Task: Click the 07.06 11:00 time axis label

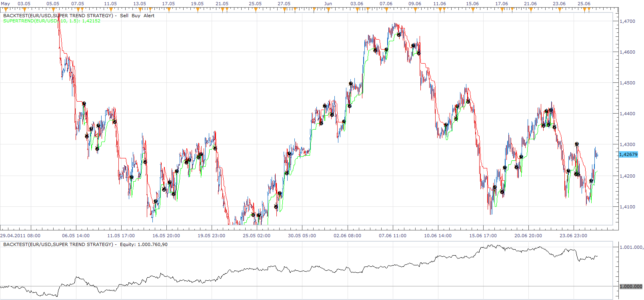Action: pos(392,236)
